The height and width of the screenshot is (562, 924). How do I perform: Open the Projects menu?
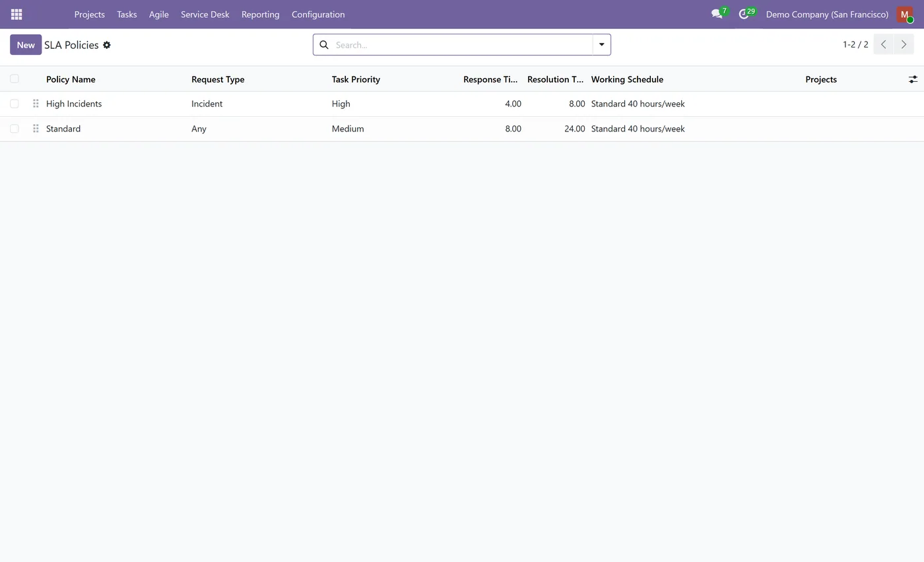click(x=90, y=14)
